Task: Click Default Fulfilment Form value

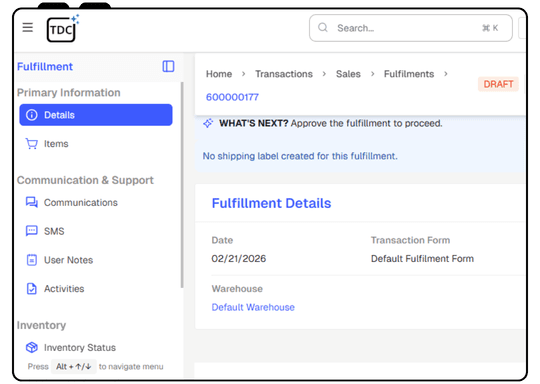Action: click(x=422, y=259)
